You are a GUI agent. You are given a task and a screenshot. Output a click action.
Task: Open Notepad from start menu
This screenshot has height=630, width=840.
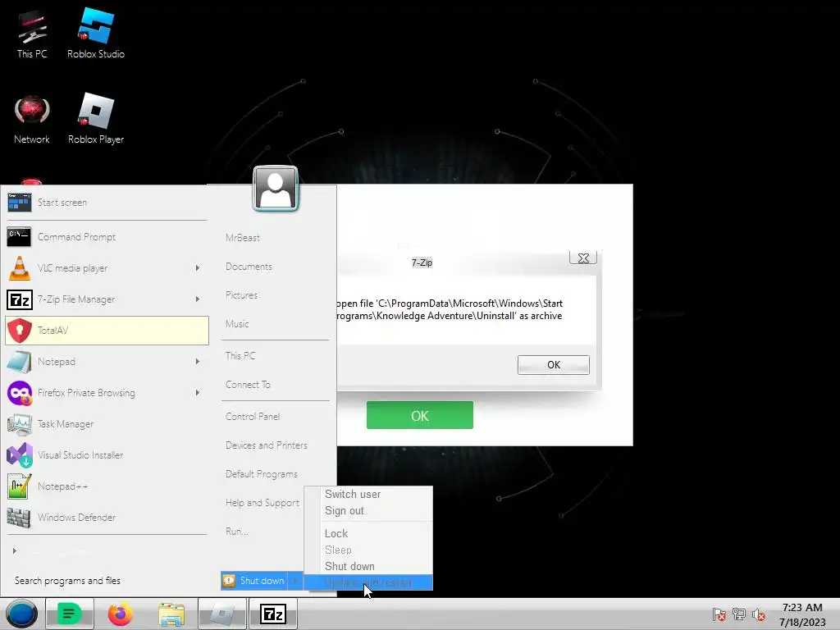pos(107,362)
